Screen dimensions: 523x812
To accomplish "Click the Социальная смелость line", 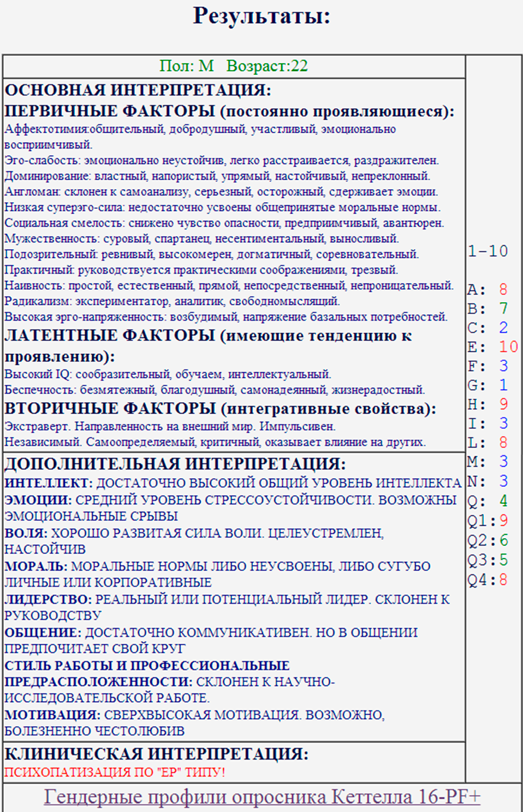I will [224, 223].
